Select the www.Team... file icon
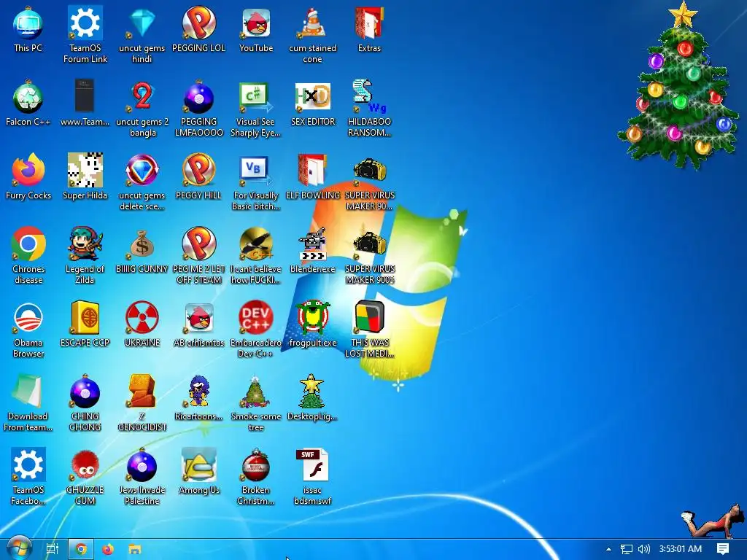Viewport: 747px width, 560px height. pos(85,103)
